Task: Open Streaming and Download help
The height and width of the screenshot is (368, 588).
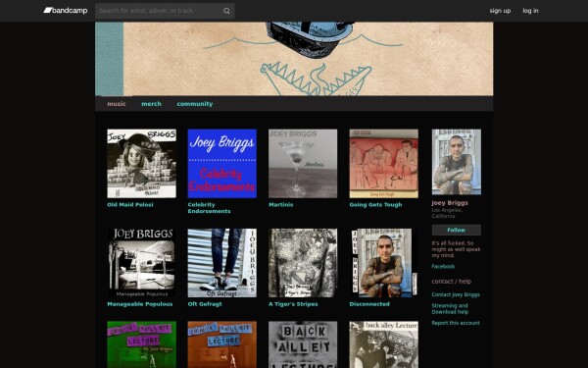Action: [450, 309]
